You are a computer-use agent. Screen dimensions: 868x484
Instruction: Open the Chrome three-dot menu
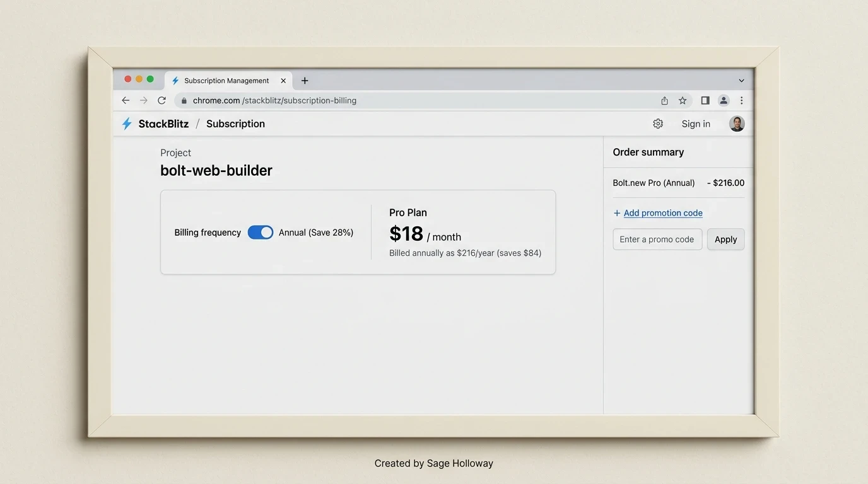741,100
